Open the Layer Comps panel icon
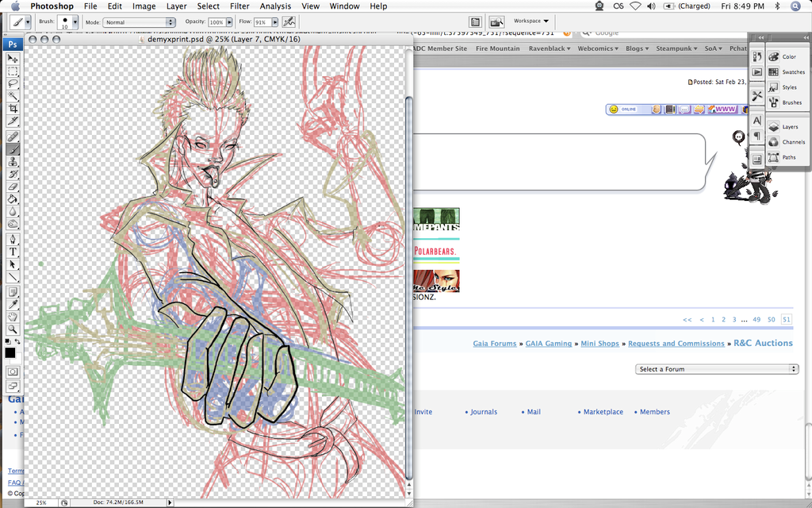This screenshot has height=508, width=812. point(757,160)
